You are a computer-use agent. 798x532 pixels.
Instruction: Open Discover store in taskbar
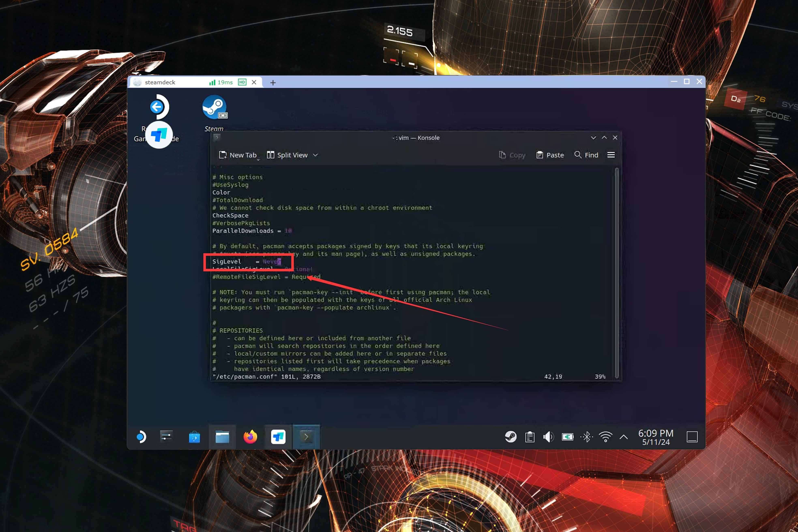(x=194, y=437)
